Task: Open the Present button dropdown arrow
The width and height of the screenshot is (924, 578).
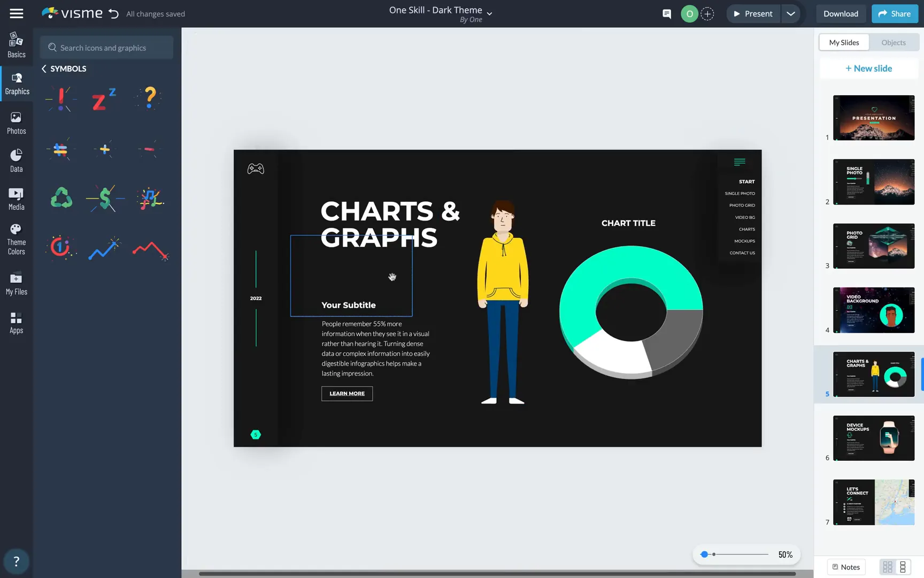Action: [x=791, y=13]
